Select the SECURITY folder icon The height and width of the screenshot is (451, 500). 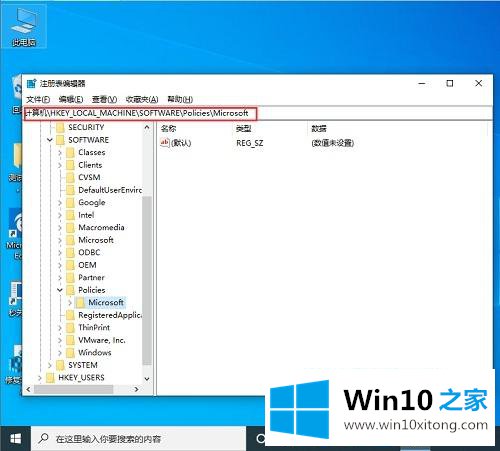coord(60,127)
